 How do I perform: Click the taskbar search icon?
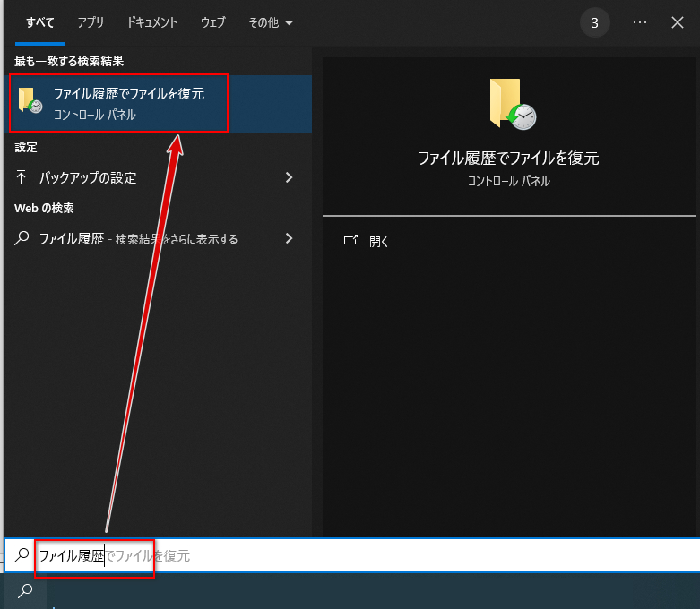(25, 590)
